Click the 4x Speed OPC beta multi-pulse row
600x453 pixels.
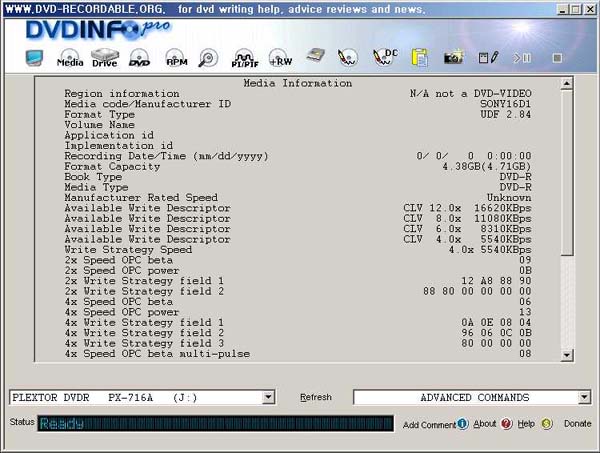click(298, 354)
